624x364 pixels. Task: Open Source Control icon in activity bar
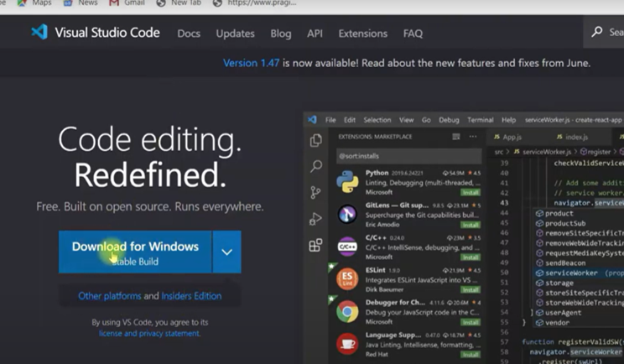tap(315, 193)
